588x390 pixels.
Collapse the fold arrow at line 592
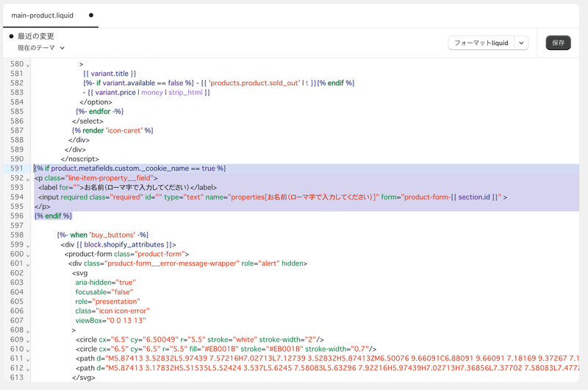tap(28, 178)
